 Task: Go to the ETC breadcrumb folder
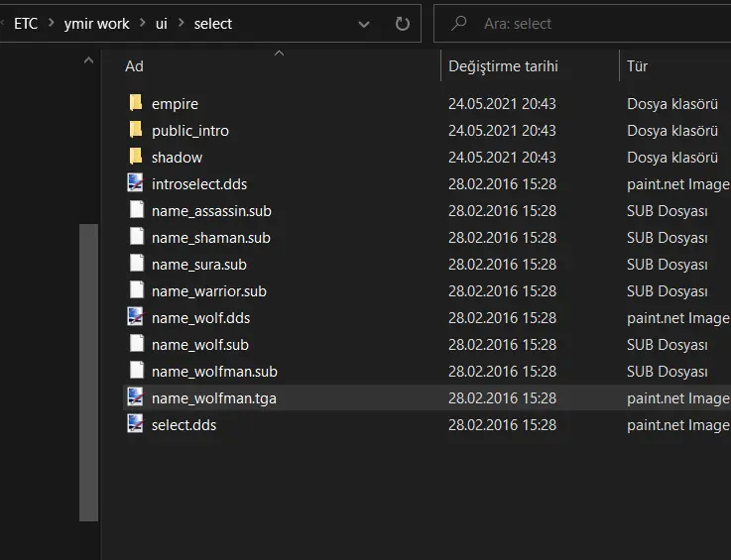pyautogui.click(x=26, y=24)
